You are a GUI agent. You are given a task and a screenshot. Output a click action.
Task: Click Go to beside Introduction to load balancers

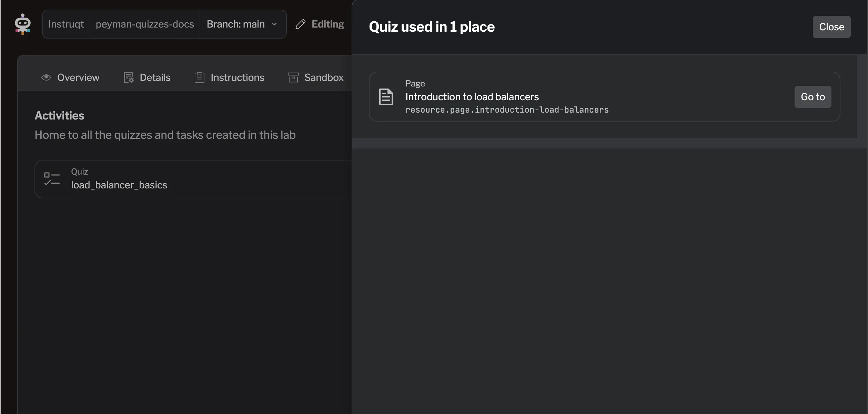click(x=813, y=97)
